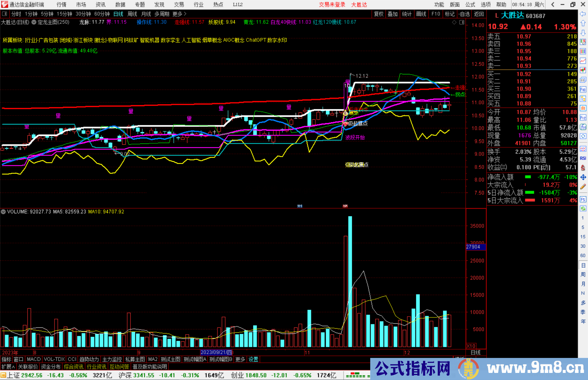The image size is (588, 380).
Task: Toggle the panel icon left of 分时
Action: 5,14
